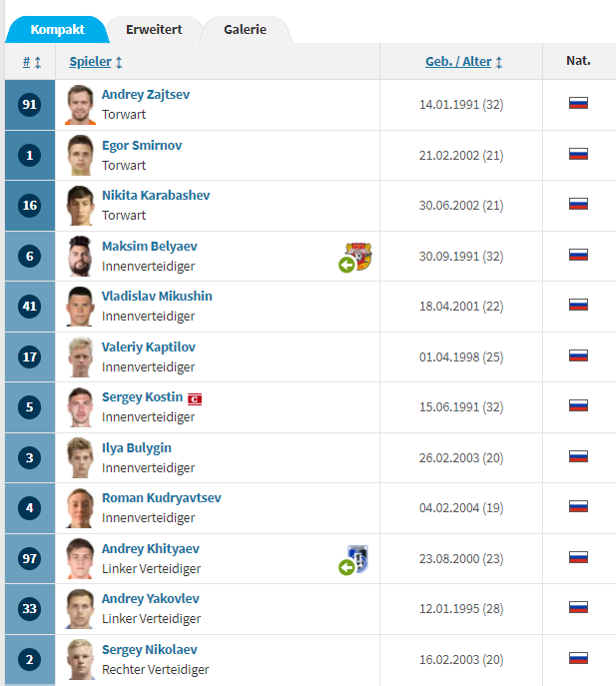Open the Galerie tab
The height and width of the screenshot is (686, 616).
coord(245,30)
